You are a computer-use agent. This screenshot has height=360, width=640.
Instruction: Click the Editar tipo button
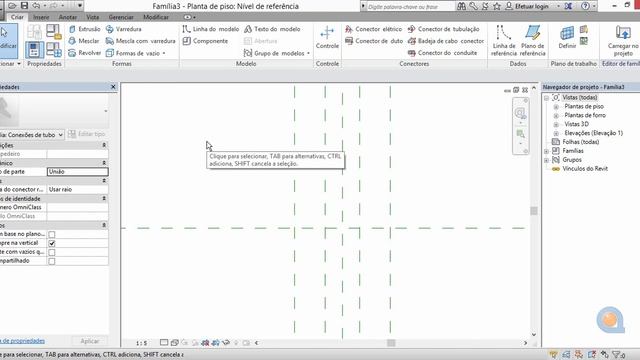pos(87,134)
